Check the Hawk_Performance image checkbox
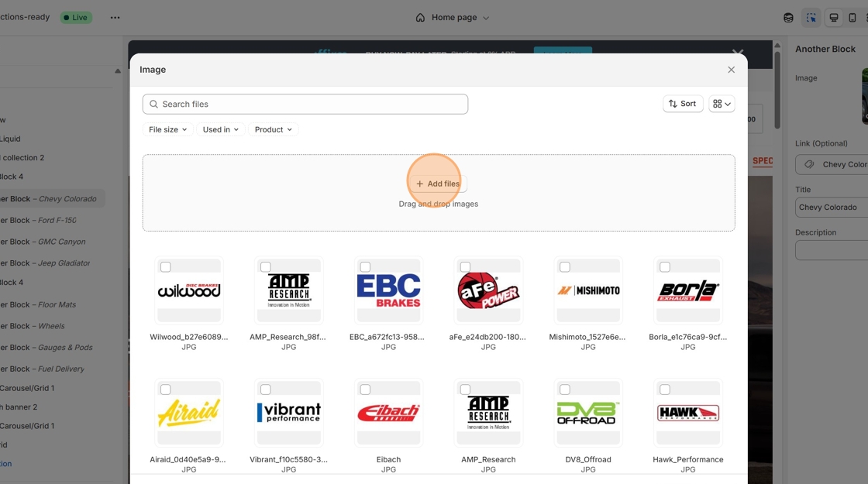 tap(665, 390)
